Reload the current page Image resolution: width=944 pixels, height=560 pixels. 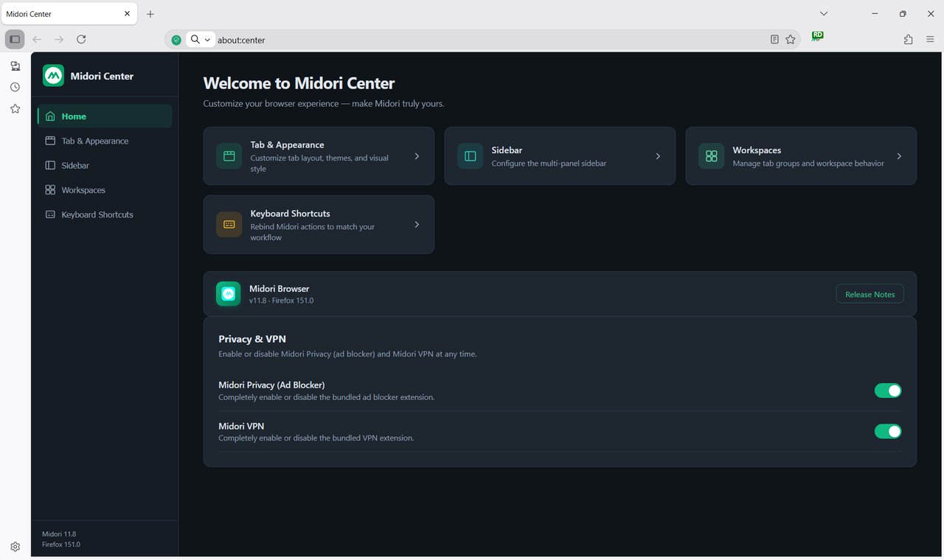[x=81, y=39]
